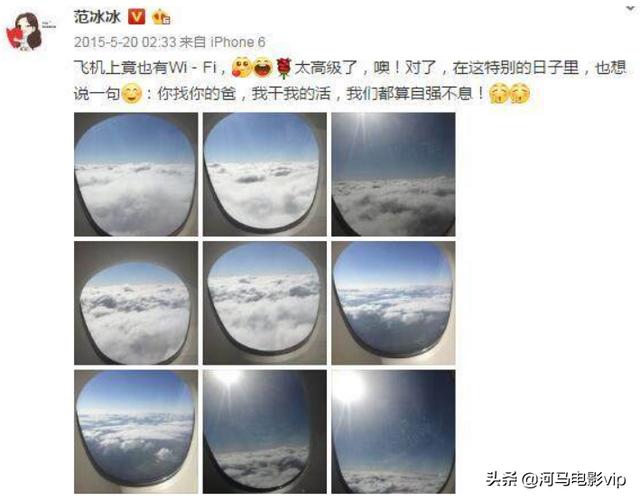Click the membership crown badge icon
Screen dimensions: 640x501
coord(161,17)
